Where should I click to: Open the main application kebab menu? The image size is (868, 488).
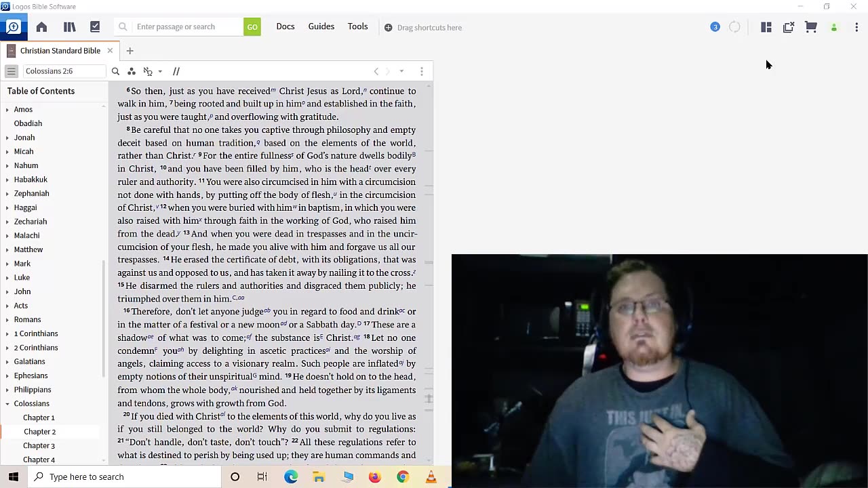[x=856, y=27]
